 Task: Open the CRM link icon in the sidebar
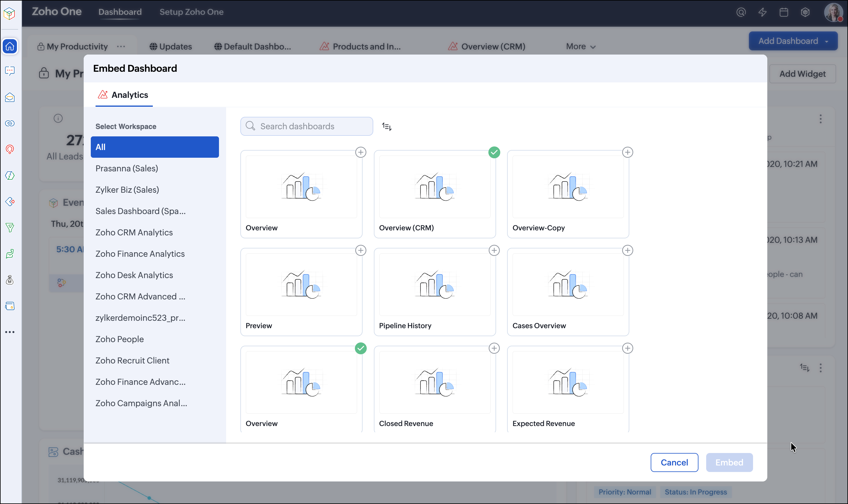(x=10, y=123)
